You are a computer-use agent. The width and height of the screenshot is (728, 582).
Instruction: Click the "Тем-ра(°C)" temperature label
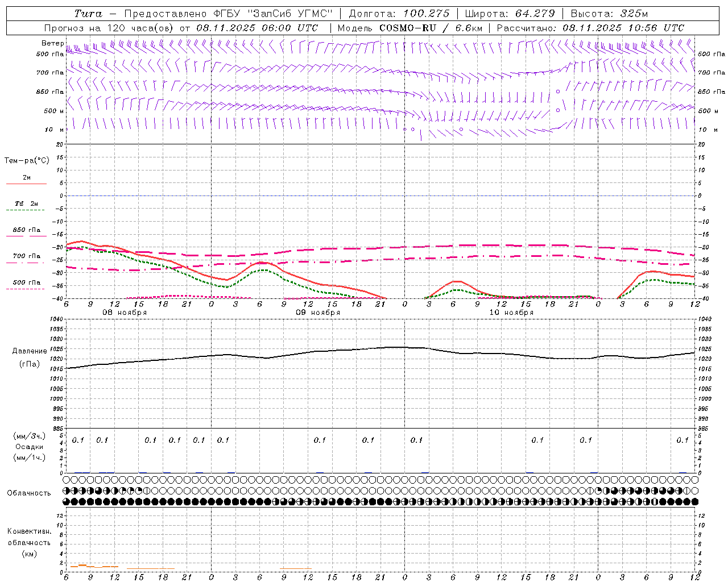pyautogui.click(x=27, y=161)
